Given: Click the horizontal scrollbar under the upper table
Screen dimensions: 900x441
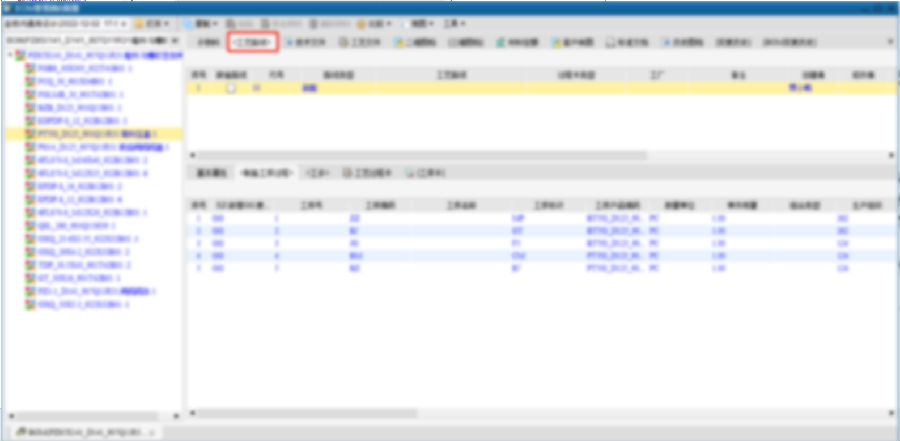Looking at the screenshot, I should 422,155.
